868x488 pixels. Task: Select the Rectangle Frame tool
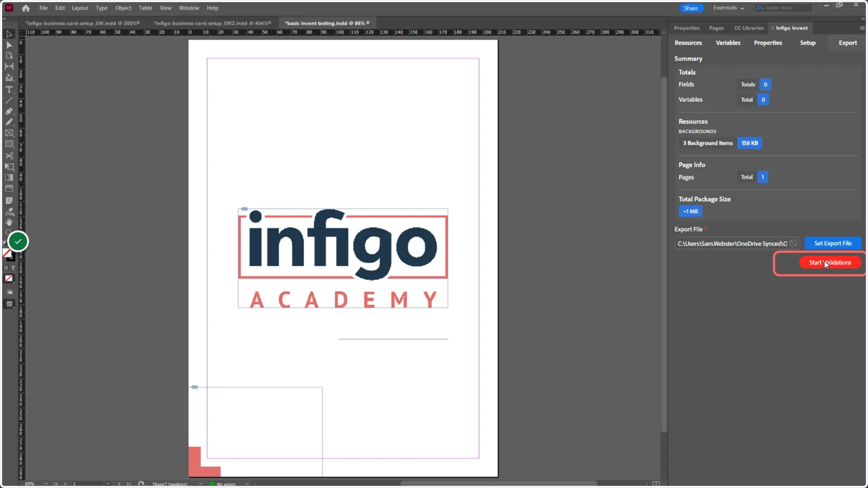point(9,133)
